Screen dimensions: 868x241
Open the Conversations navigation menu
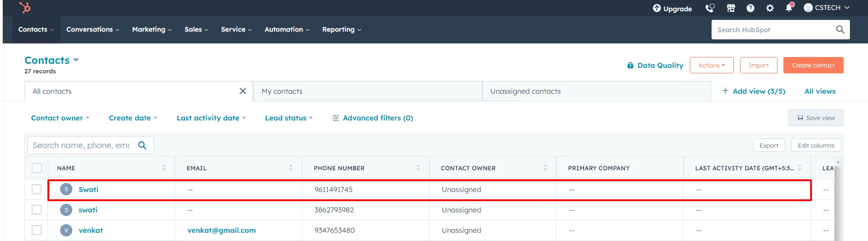coord(93,29)
